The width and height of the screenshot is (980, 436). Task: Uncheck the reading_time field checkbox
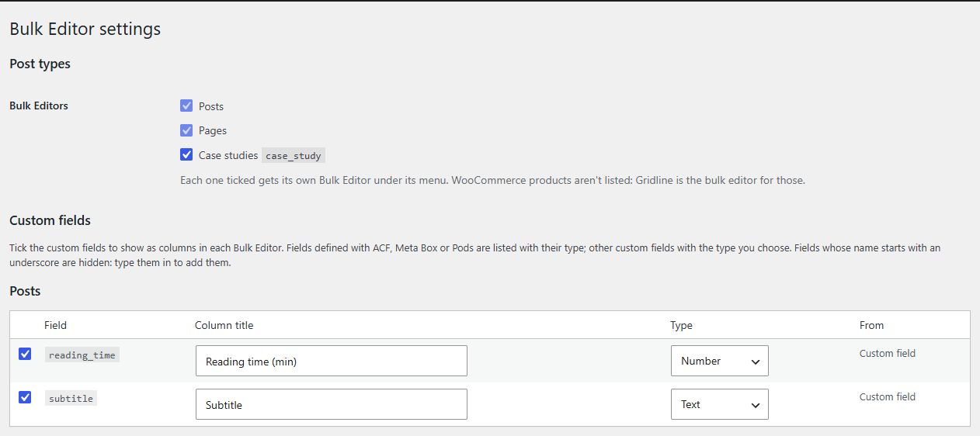pyautogui.click(x=25, y=354)
